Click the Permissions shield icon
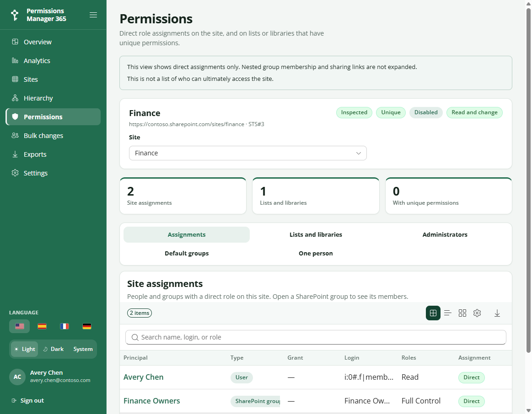The width and height of the screenshot is (532, 414). (x=15, y=117)
